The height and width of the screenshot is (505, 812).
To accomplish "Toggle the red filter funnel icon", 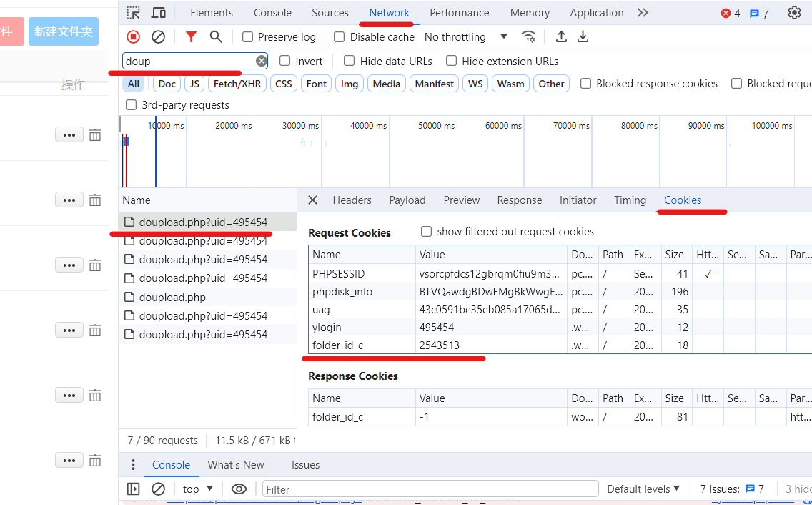I will point(191,36).
